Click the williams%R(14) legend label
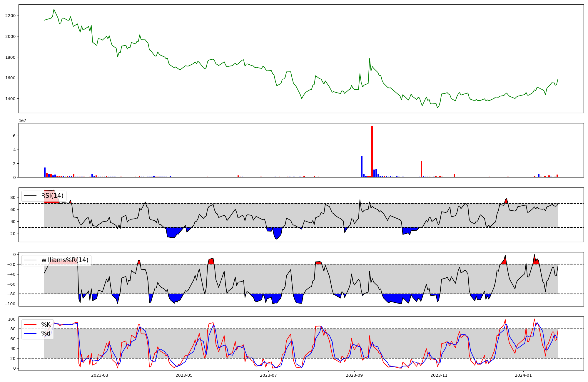Image resolution: width=588 pixels, height=382 pixels. 65,260
